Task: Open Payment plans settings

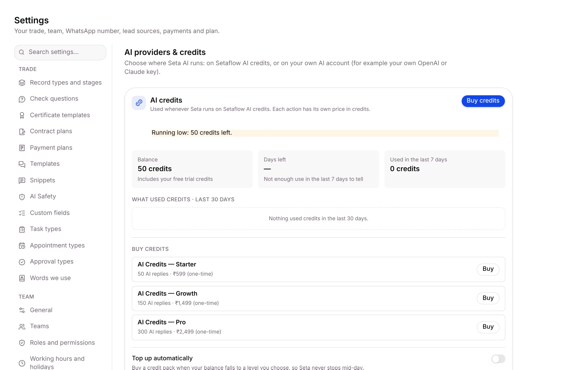Action: (60, 148)
